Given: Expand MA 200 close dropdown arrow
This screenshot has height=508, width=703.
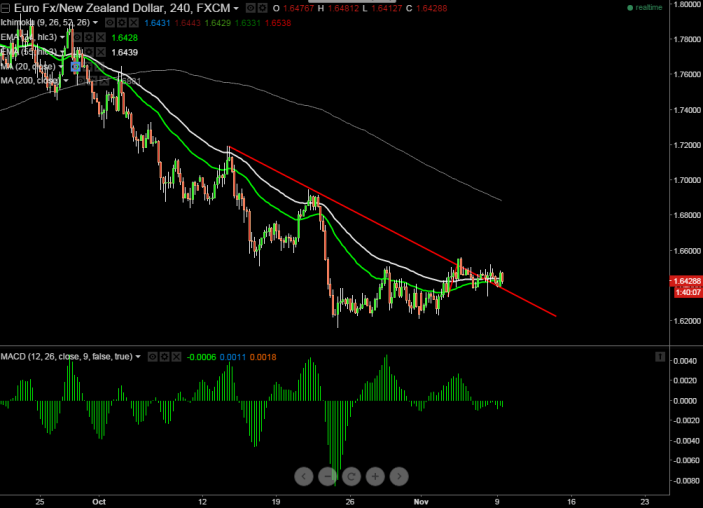Looking at the screenshot, I should click(66, 81).
